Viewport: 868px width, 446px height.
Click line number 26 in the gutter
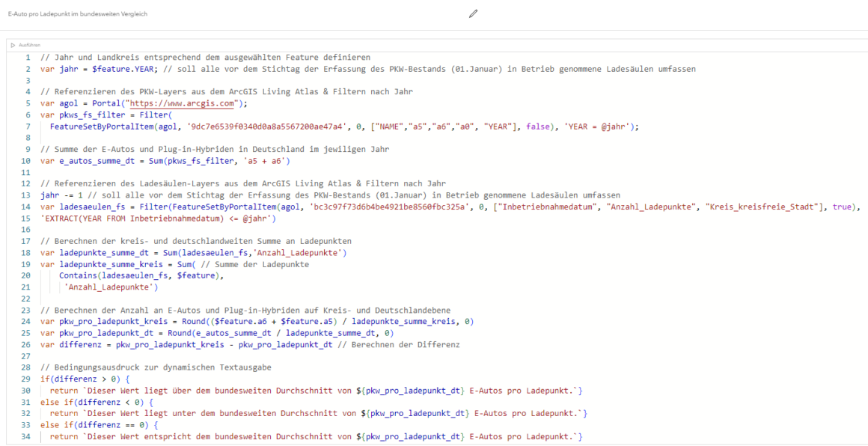[x=25, y=343]
